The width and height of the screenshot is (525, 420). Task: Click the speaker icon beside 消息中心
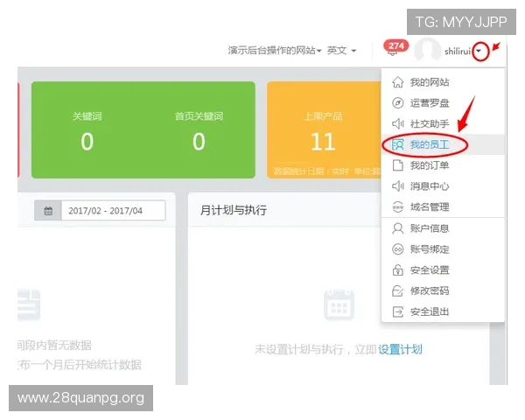[397, 186]
